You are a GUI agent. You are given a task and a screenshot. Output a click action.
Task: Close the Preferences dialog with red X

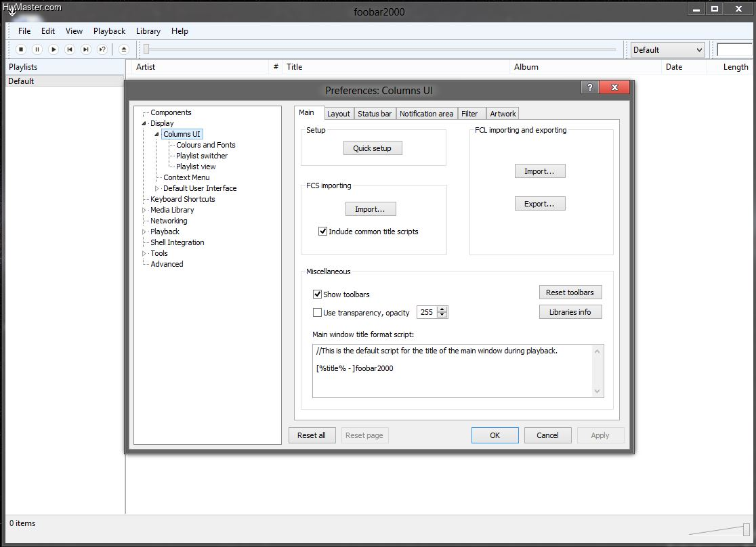click(614, 87)
